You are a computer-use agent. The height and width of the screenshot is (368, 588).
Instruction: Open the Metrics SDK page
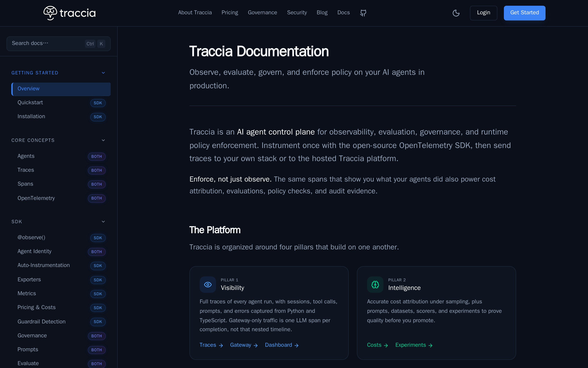[x=61, y=294]
